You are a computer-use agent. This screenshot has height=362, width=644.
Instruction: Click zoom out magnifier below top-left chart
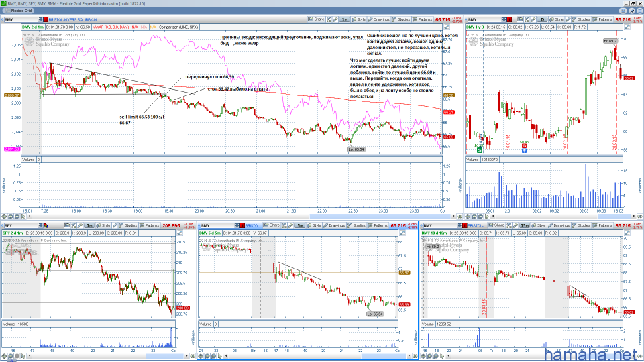(x=17, y=217)
